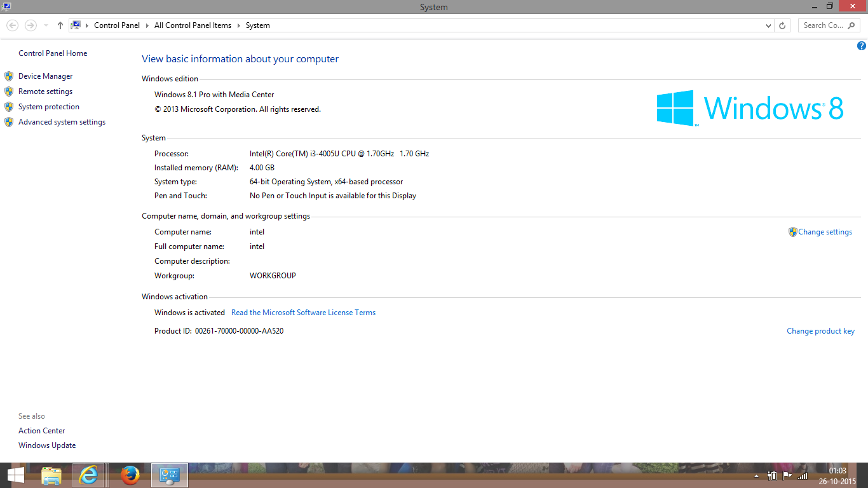
Task: Click shield icon beside Device Manager
Action: [9, 76]
